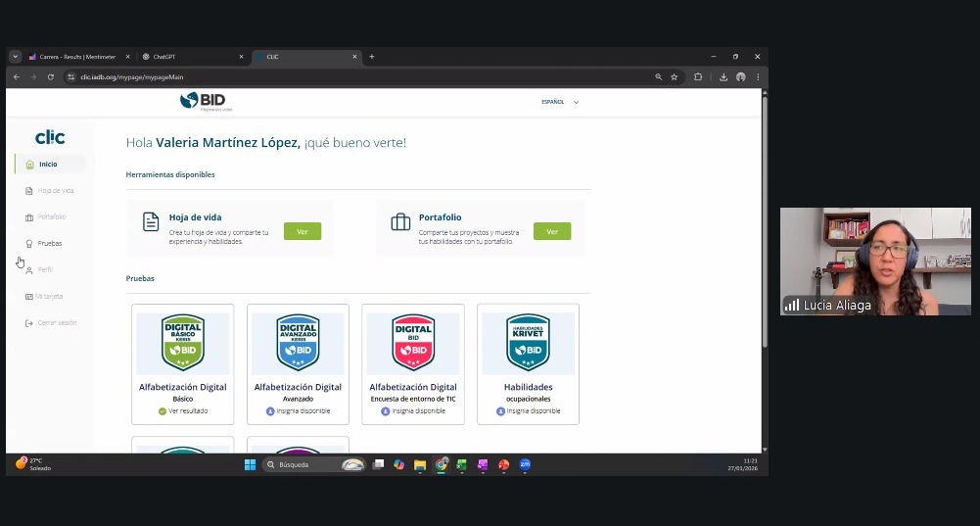This screenshot has height=526, width=980.
Task: Open Task View on the taskbar
Action: tap(378, 464)
